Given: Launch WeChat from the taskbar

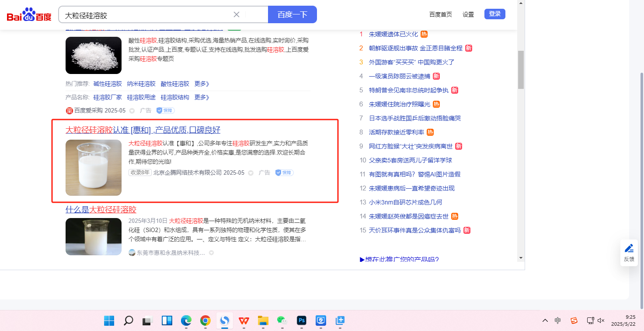Looking at the screenshot, I should point(282,320).
